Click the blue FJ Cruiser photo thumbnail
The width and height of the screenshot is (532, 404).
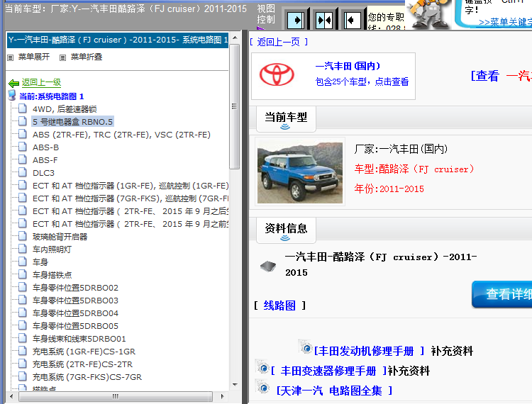pos(300,172)
